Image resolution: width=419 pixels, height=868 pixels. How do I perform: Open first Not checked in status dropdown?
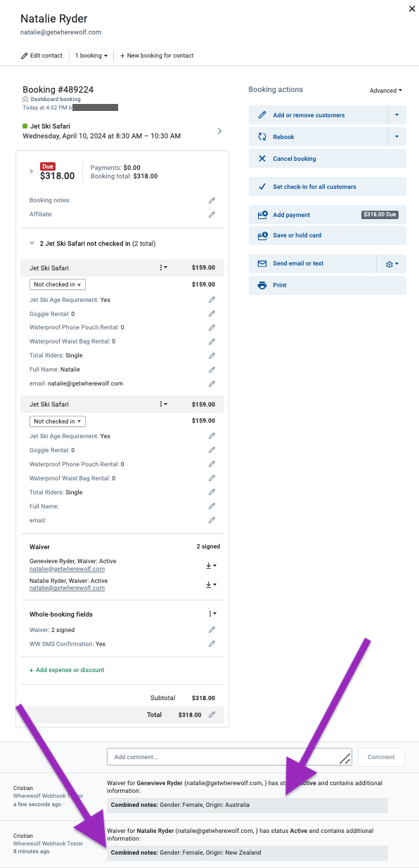pyautogui.click(x=58, y=284)
